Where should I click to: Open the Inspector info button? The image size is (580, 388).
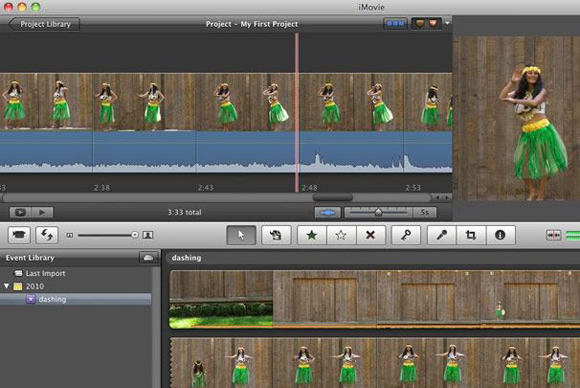pyautogui.click(x=500, y=235)
